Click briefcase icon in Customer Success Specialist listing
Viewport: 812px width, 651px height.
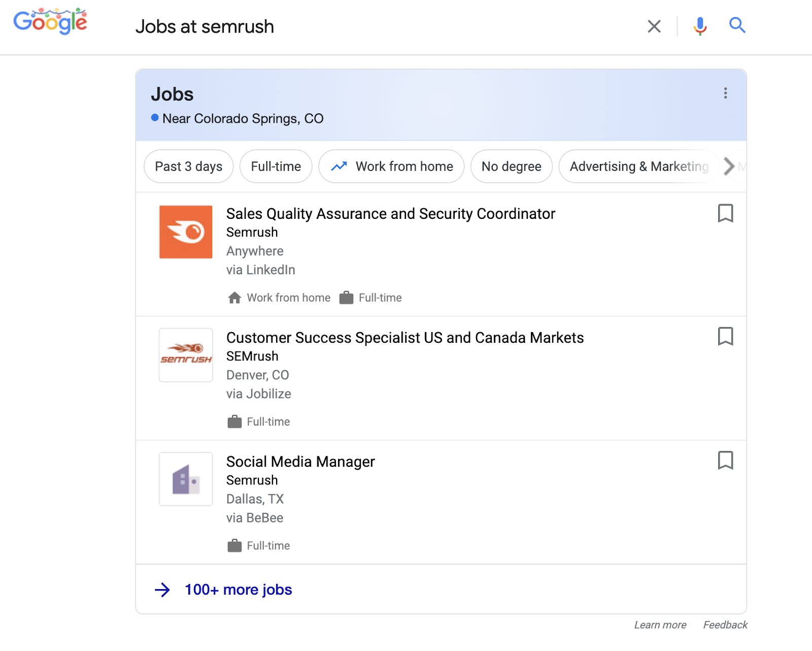[234, 421]
